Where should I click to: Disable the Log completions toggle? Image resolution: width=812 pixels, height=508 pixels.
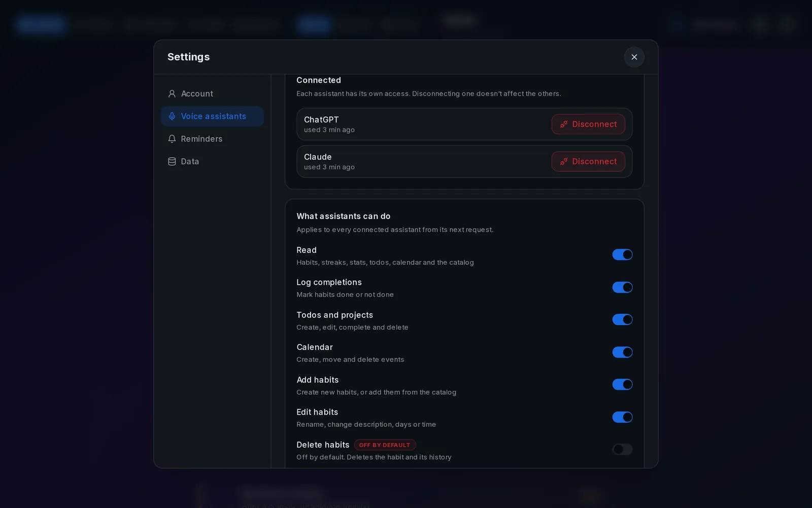point(622,288)
